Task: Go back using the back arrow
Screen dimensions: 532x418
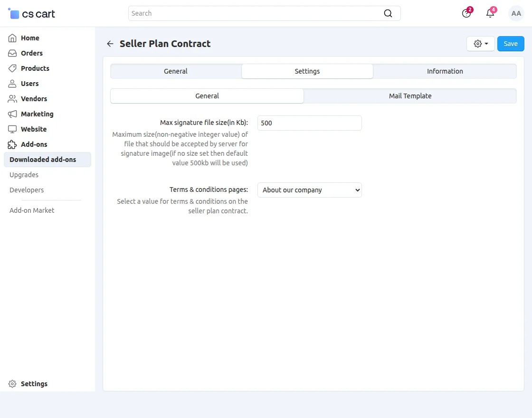Action: 110,43
